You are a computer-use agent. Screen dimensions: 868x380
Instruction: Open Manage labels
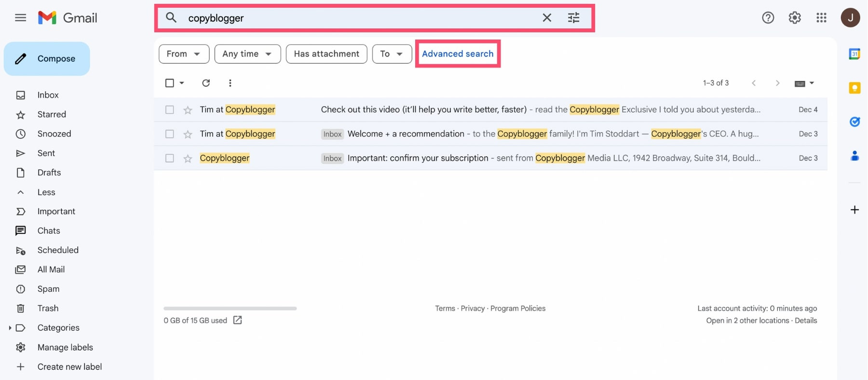(x=65, y=347)
